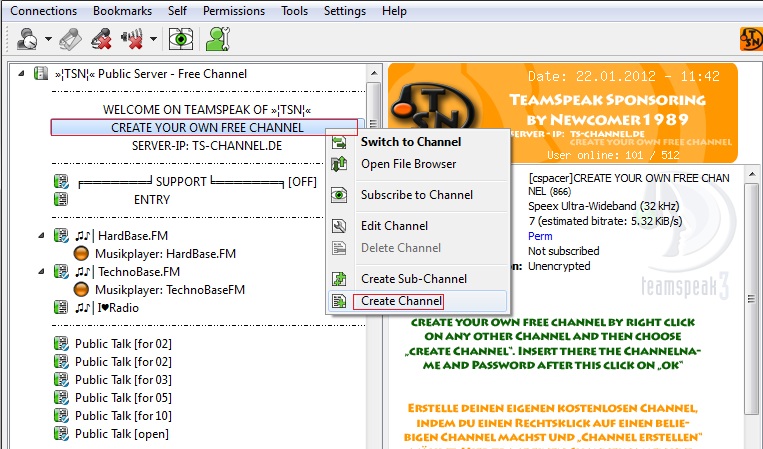Toggle mute microphone toolbar icon
763x449 pixels.
tap(101, 39)
